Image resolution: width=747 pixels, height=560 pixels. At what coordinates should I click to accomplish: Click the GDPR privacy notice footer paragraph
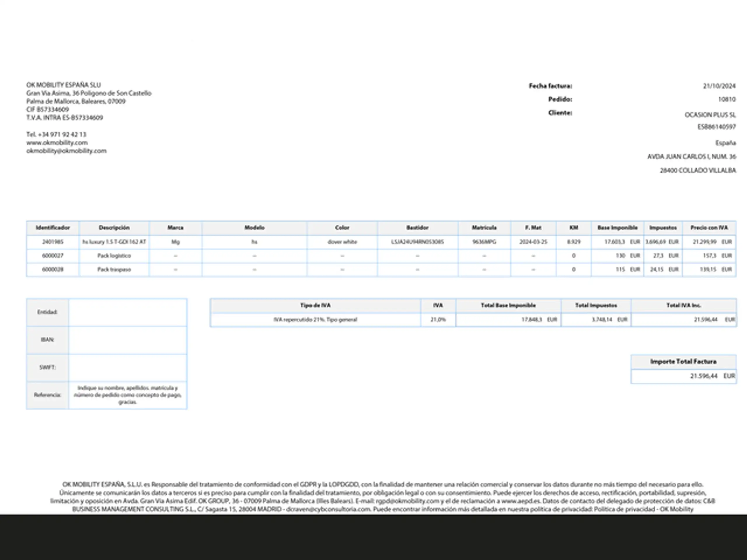pyautogui.click(x=383, y=497)
